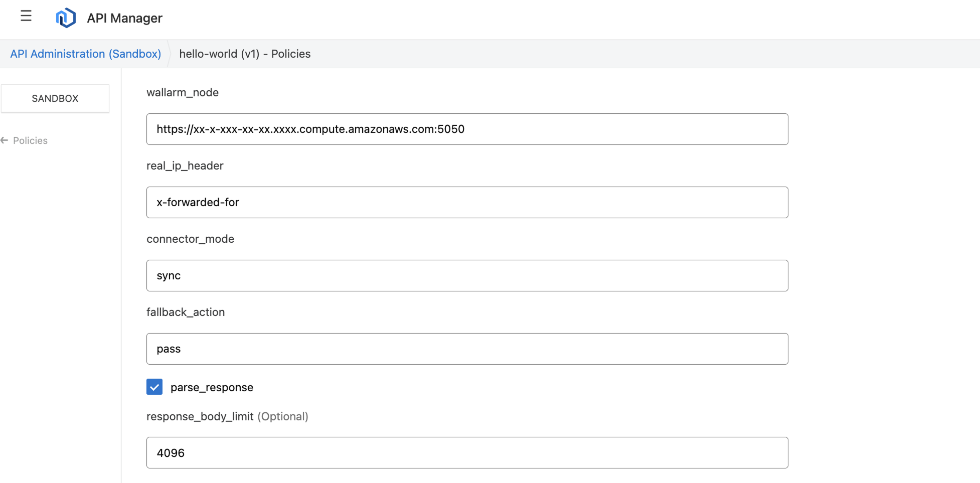This screenshot has width=980, height=483.
Task: Click the response_body_limit field with 4096
Action: tap(467, 453)
